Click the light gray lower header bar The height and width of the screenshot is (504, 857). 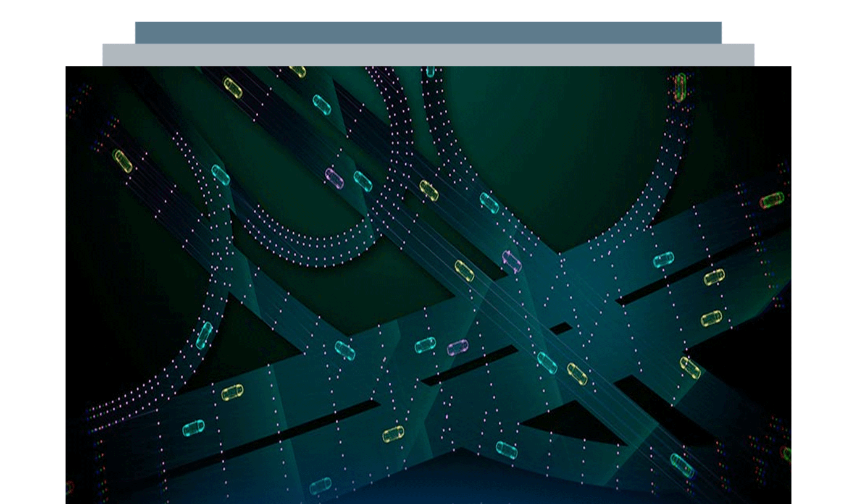click(428, 55)
